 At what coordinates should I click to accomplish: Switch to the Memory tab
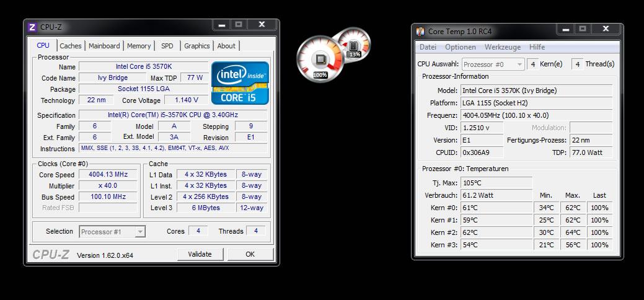point(139,46)
